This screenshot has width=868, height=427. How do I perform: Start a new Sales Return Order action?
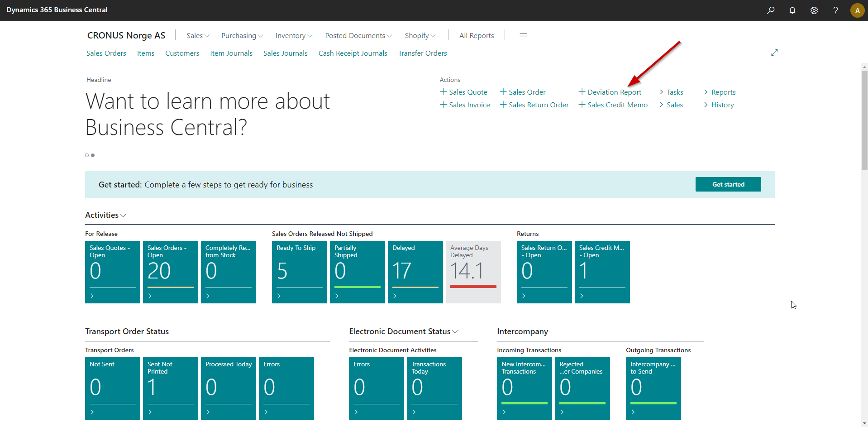534,105
